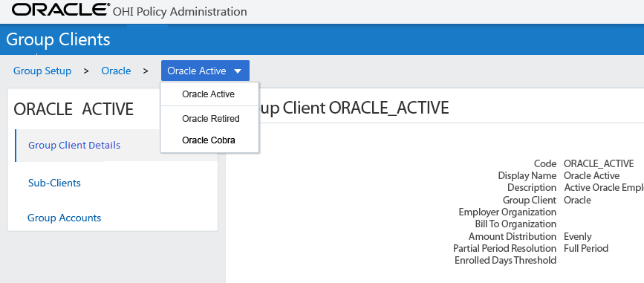Image resolution: width=644 pixels, height=283 pixels.
Task: Click the ORACLE_ACTIVE code value
Action: tap(599, 163)
